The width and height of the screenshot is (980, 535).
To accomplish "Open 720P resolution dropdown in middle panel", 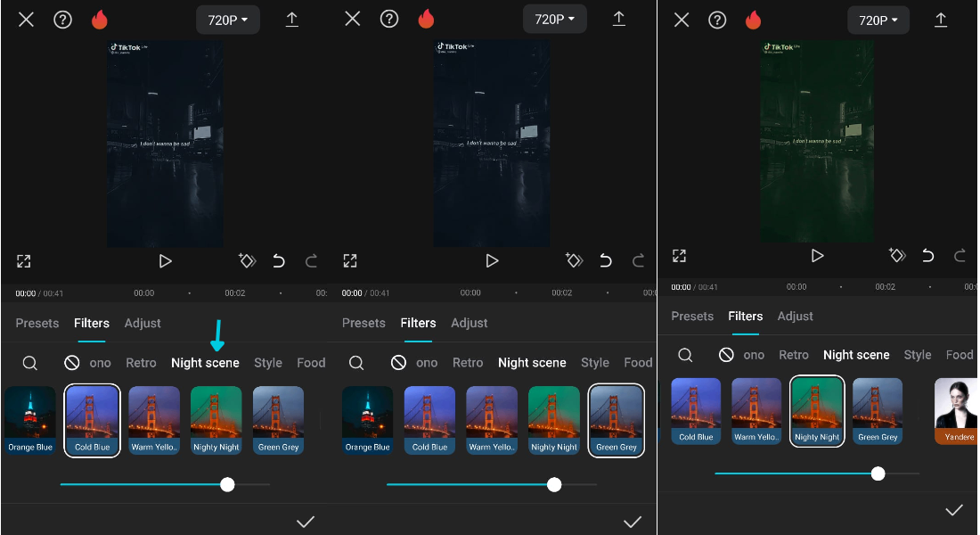I will click(x=554, y=20).
